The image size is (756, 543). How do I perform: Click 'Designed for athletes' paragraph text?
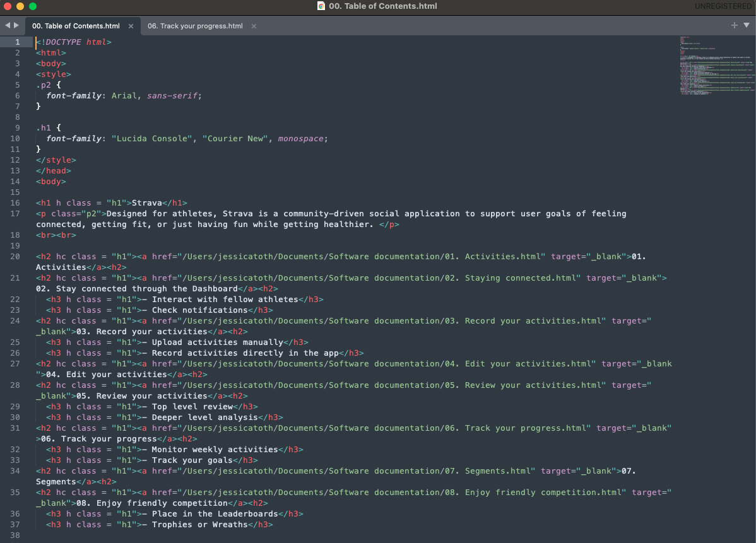click(x=160, y=213)
